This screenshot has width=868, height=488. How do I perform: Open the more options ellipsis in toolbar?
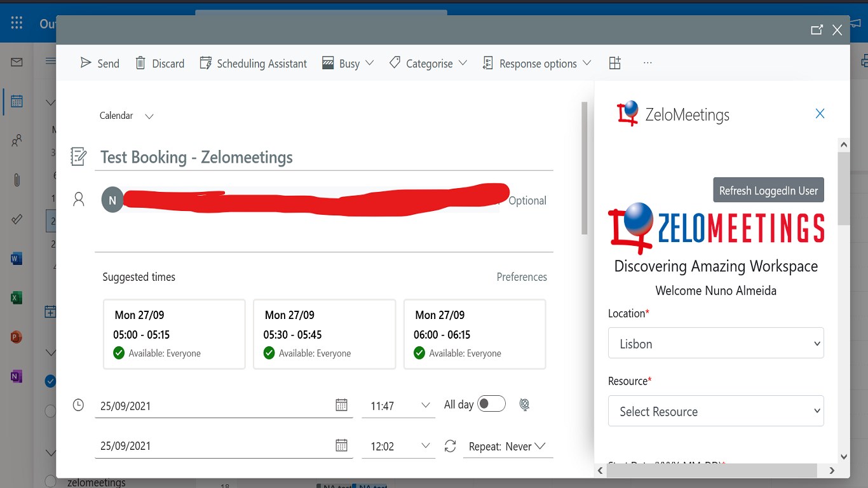pos(648,63)
